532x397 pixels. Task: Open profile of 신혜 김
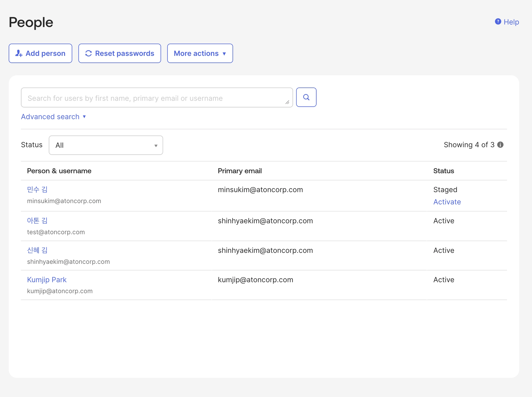[x=37, y=250]
